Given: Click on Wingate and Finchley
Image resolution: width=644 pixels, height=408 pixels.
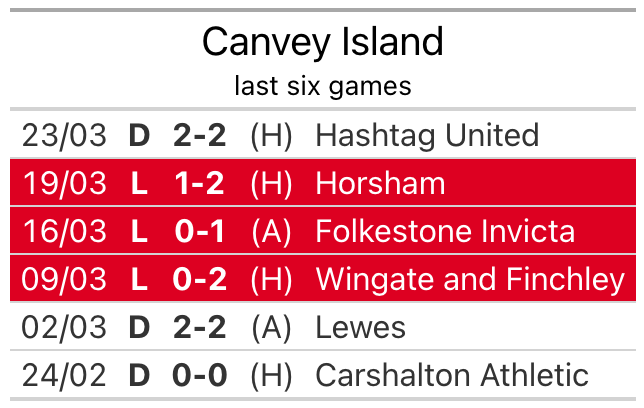Looking at the screenshot, I should 470,279.
